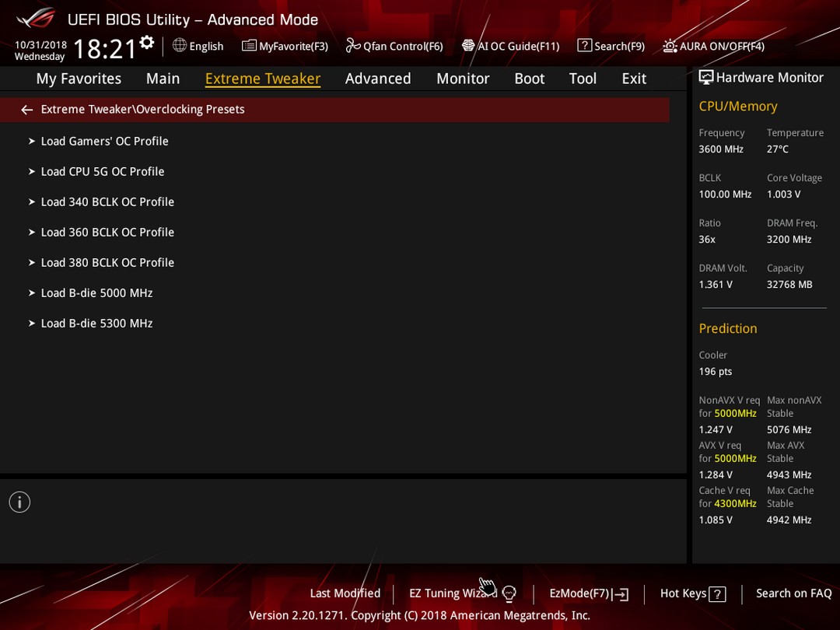The width and height of the screenshot is (840, 630).
Task: Switch to EzMode(F7)
Action: click(589, 593)
